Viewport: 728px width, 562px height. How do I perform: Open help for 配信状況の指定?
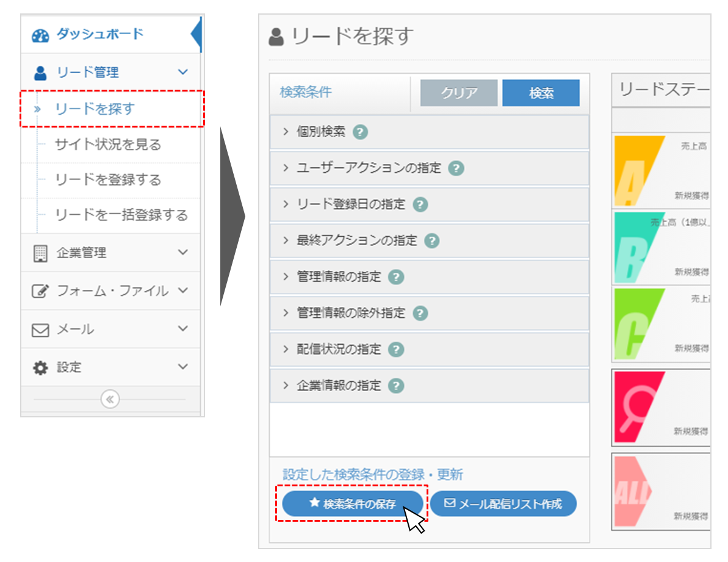coord(396,350)
